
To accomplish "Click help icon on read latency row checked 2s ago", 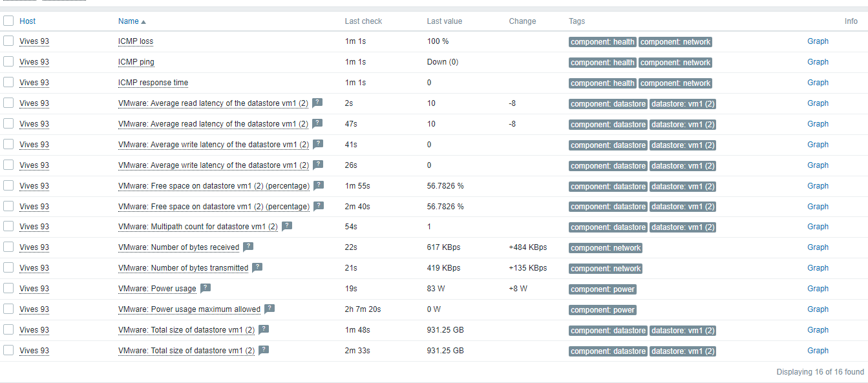I will [317, 103].
